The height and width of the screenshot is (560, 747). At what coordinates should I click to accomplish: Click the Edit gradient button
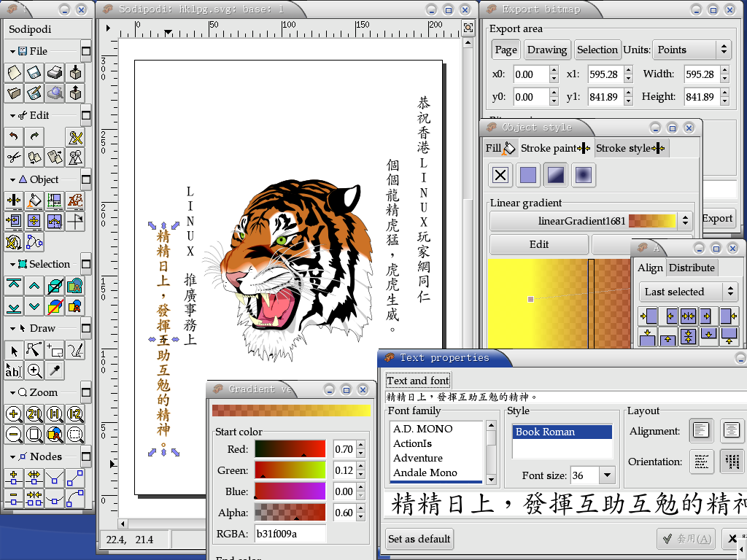[539, 244]
